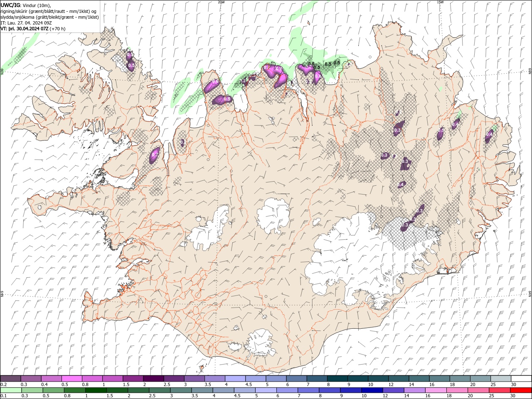
Task: Select the red 25 rain legend swatch
Action: coord(500,390)
